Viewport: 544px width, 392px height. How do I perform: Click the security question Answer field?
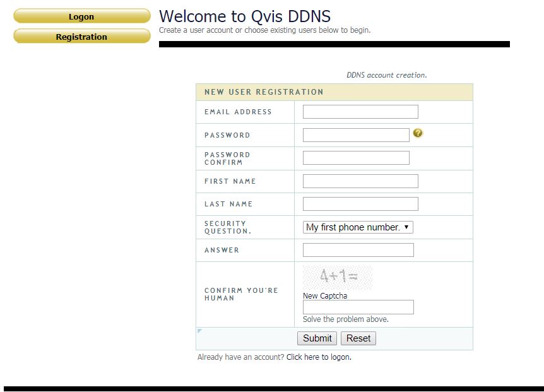[358, 249]
